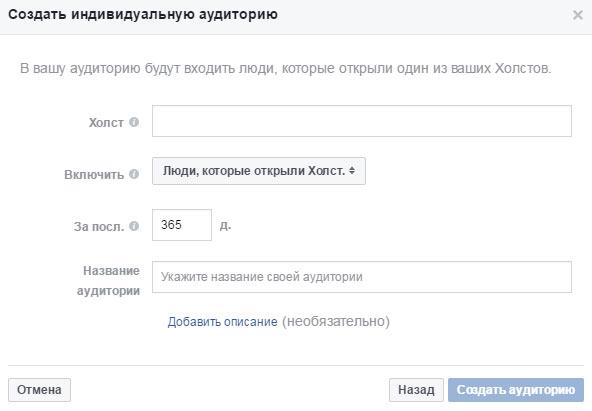Focus the empty Холст input field
Image resolution: width=592 pixels, height=411 pixels.
tap(362, 121)
